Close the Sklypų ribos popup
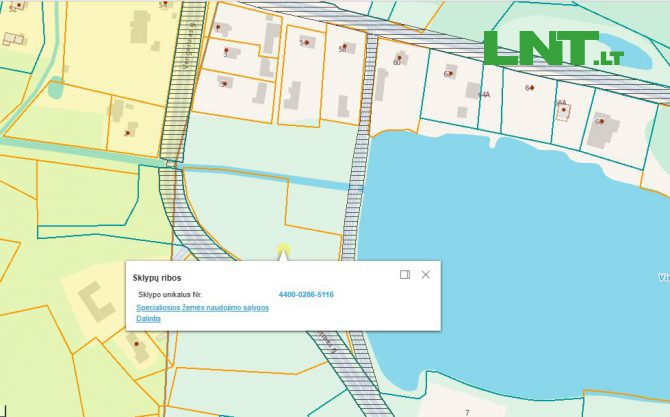The image size is (670, 417). [x=426, y=274]
